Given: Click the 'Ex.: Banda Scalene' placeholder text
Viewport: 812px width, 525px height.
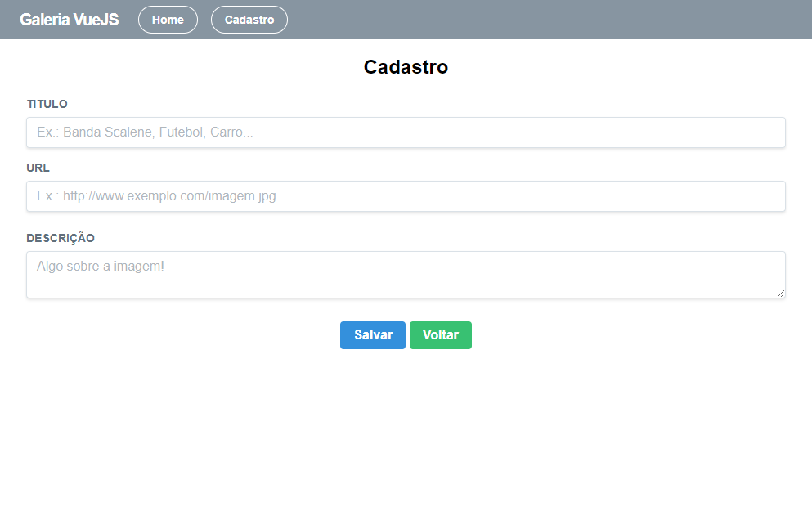Looking at the screenshot, I should click(x=145, y=132).
